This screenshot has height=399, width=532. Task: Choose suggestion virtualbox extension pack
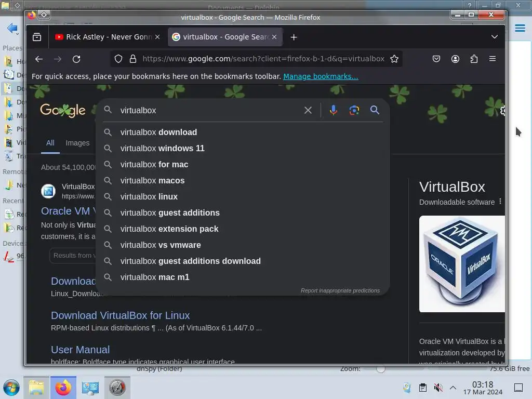243,229
